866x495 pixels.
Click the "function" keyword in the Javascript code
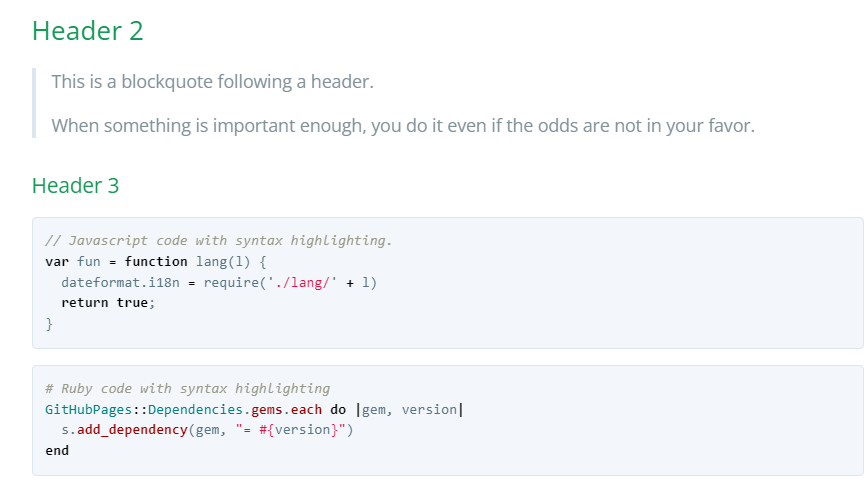tap(156, 261)
